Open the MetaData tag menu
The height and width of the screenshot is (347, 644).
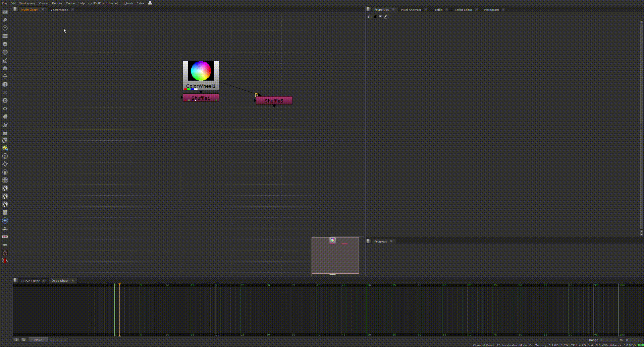pos(5,117)
